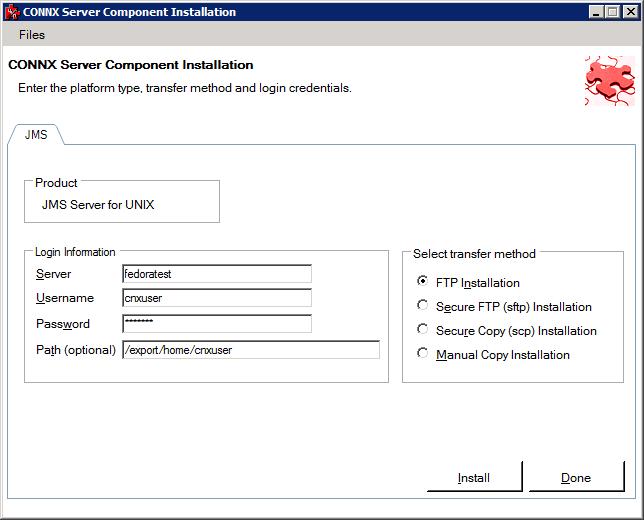Focus the Server input field
Screen dimensions: 644x520
tap(217, 273)
